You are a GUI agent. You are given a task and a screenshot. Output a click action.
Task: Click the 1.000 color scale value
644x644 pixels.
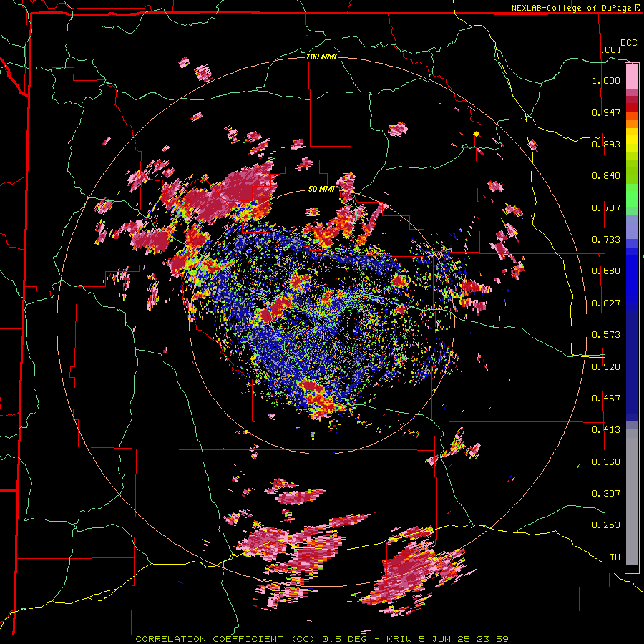pos(606,80)
